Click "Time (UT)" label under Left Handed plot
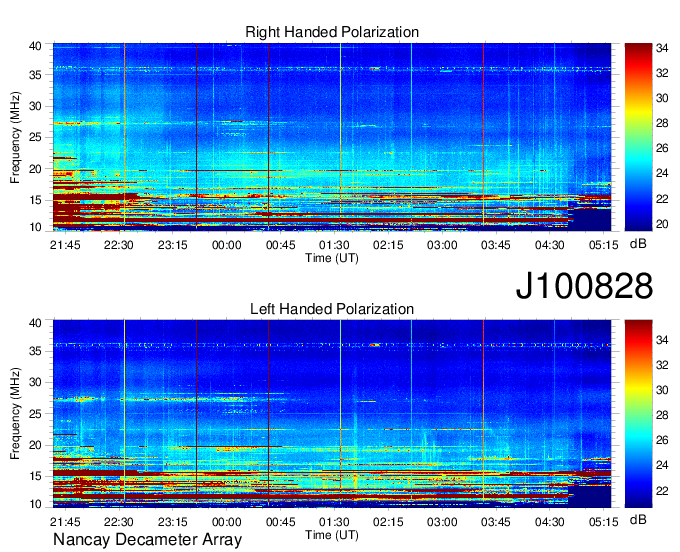 [332, 535]
